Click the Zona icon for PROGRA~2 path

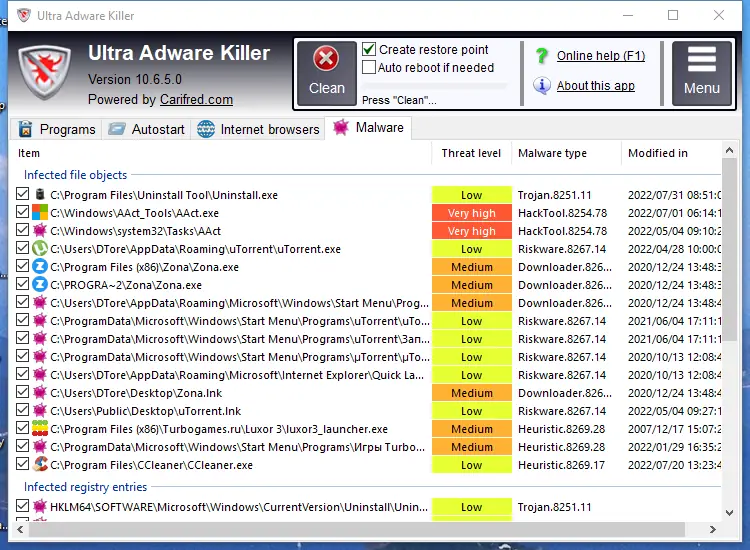40,285
